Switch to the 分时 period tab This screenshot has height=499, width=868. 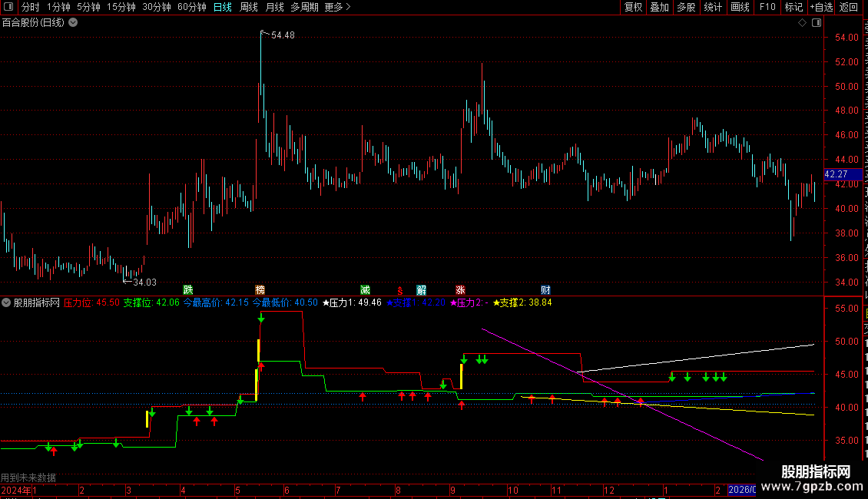(31, 7)
